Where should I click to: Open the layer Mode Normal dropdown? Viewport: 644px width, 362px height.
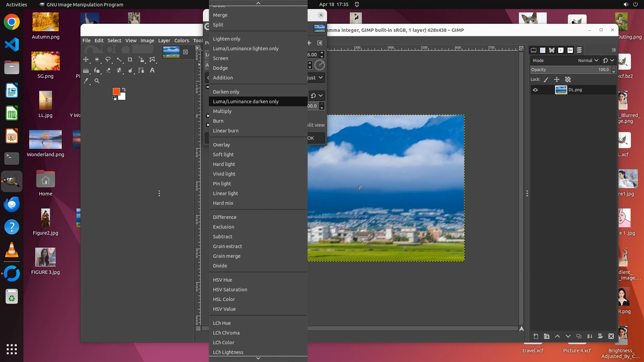pyautogui.click(x=588, y=61)
